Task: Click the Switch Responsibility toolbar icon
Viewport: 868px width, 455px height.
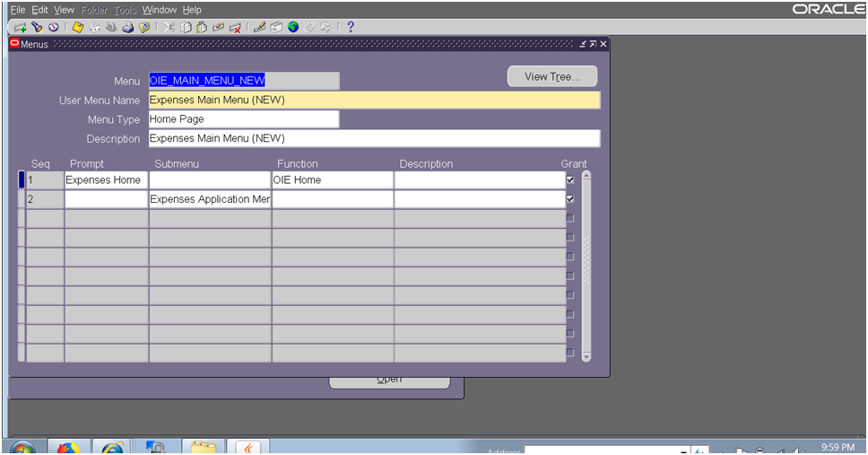Action: point(111,27)
